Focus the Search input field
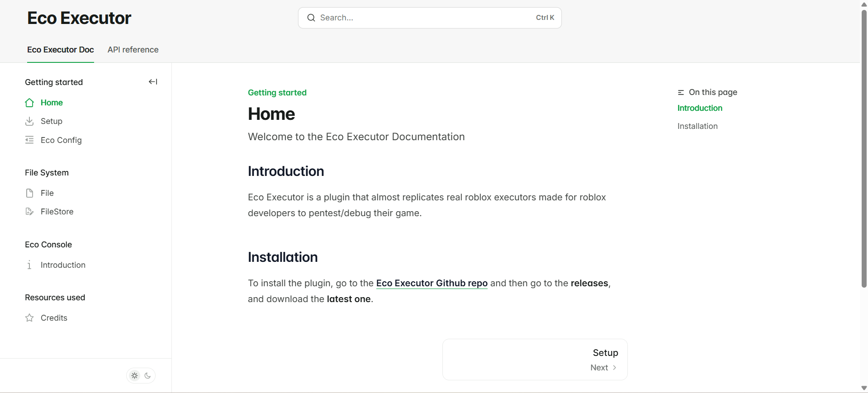The height and width of the screenshot is (393, 868). (x=430, y=18)
